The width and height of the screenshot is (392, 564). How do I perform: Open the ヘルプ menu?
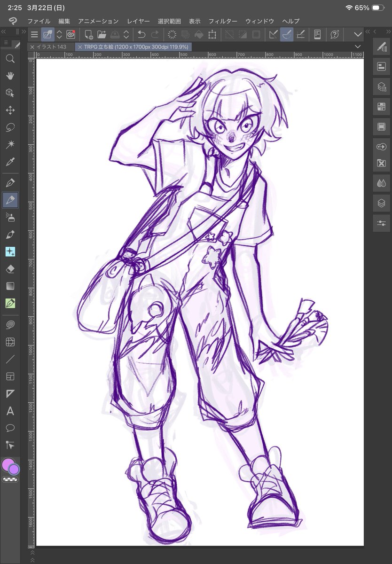(x=291, y=21)
